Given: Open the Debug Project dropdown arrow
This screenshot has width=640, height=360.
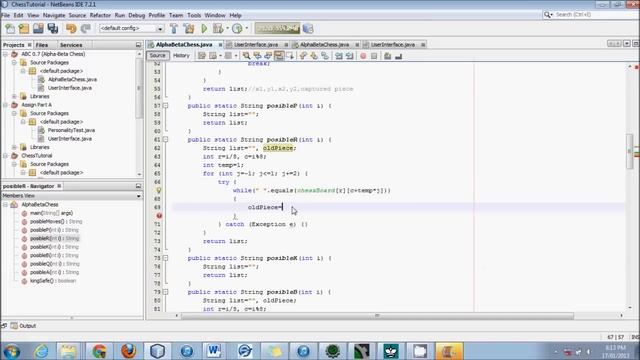Looking at the screenshot, I should click(x=227, y=29).
